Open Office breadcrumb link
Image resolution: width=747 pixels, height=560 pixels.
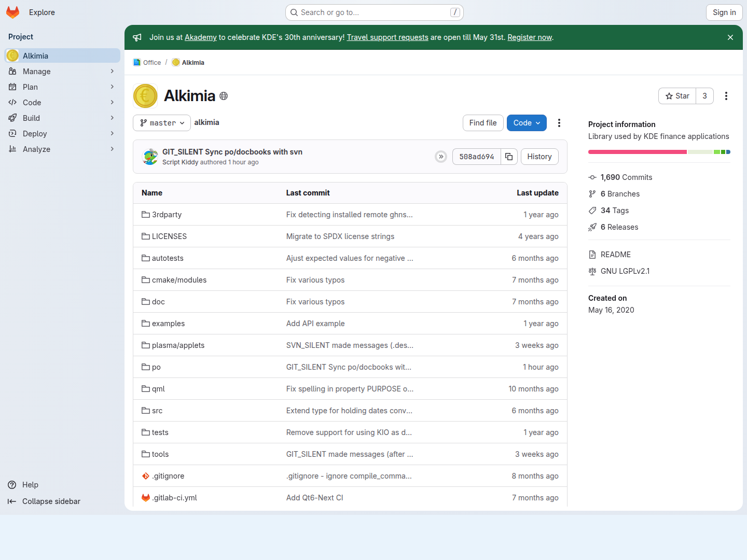(152, 62)
